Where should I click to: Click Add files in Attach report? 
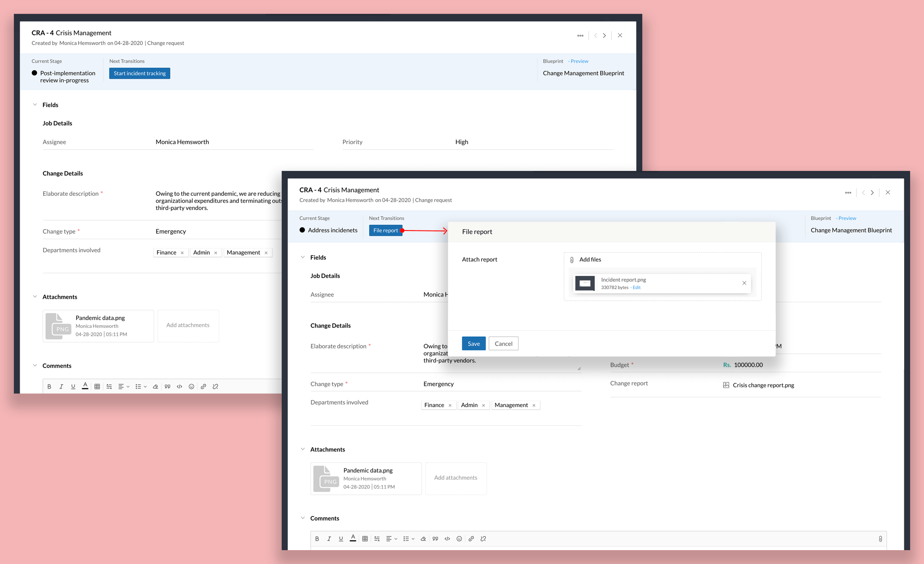(590, 260)
